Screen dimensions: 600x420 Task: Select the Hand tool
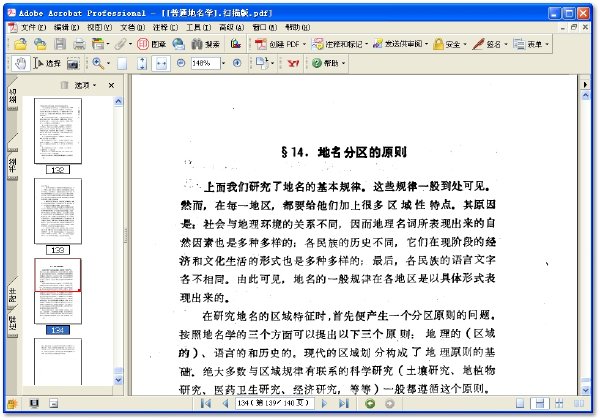point(20,63)
